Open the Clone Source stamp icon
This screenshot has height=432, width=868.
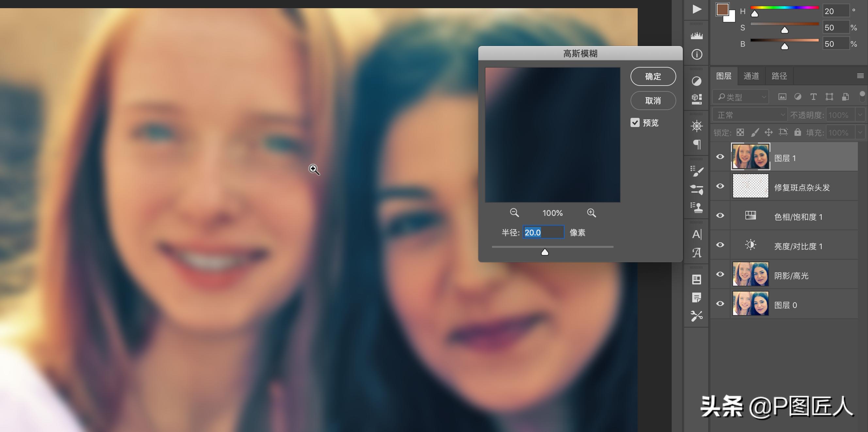point(696,207)
